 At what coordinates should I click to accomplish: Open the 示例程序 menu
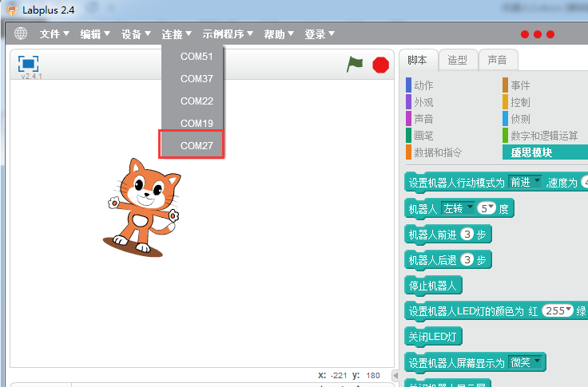pos(228,34)
